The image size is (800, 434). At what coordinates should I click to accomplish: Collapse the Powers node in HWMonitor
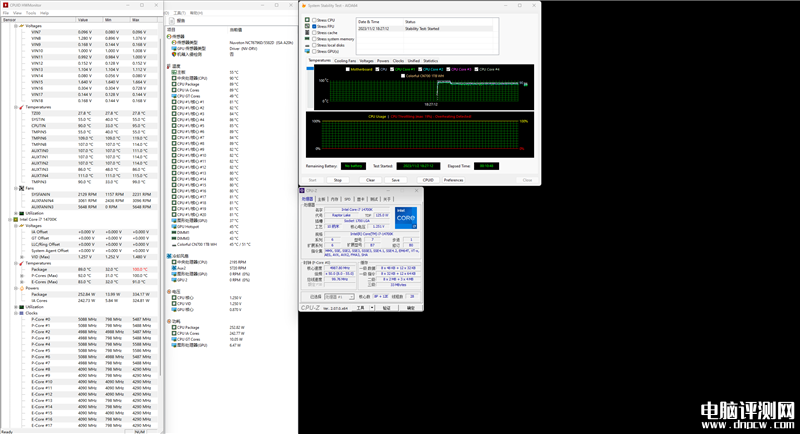tap(16, 288)
